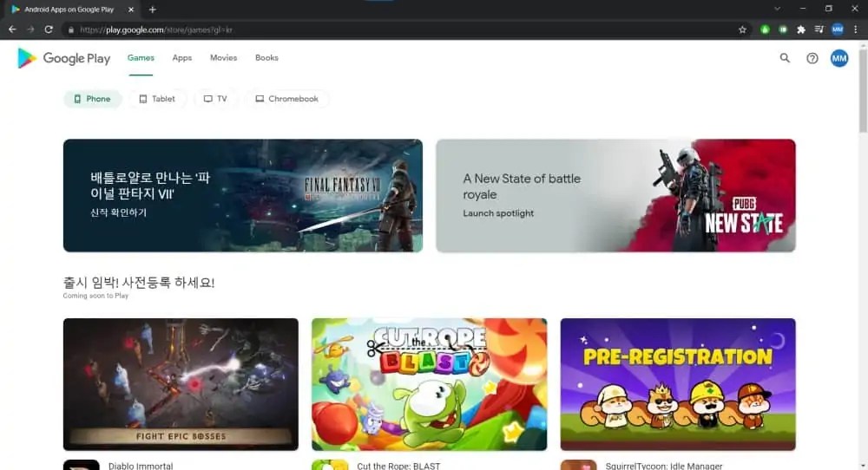Open the Play Store search icon
The width and height of the screenshot is (868, 470).
(x=785, y=58)
